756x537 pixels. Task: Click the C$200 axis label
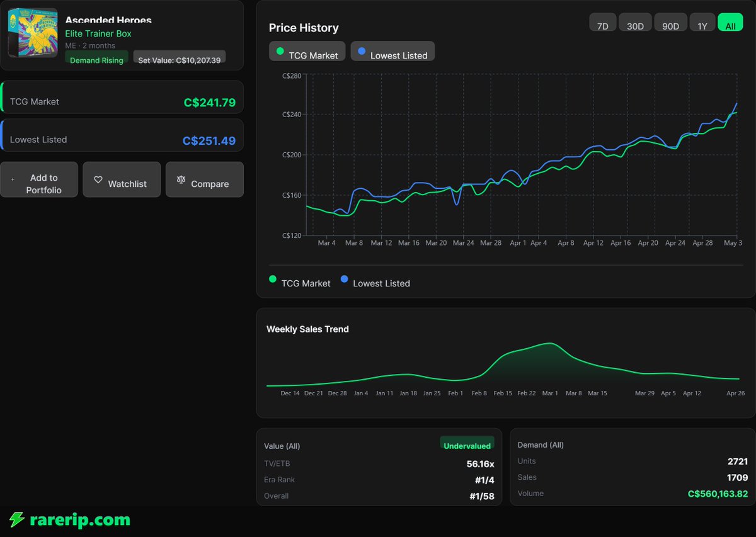[x=292, y=155]
